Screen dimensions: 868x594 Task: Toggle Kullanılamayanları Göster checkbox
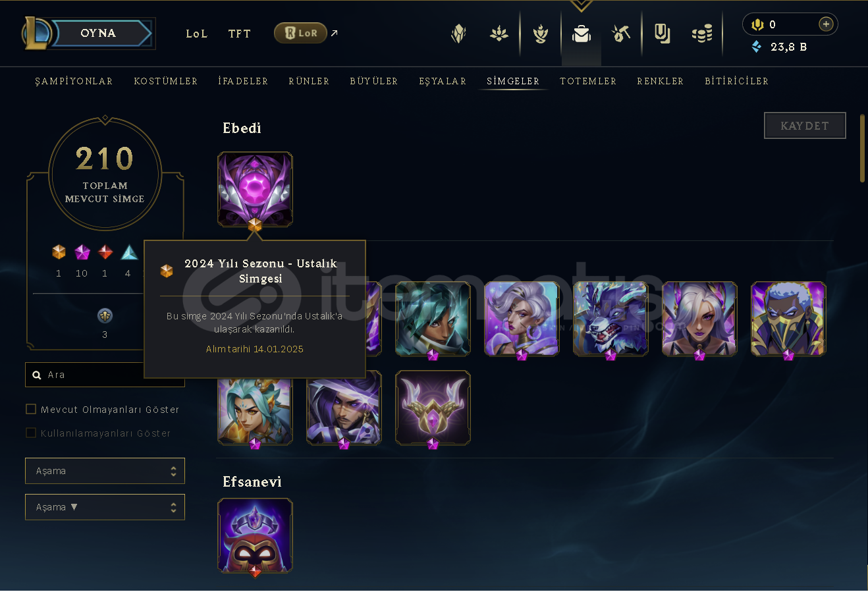coord(30,433)
